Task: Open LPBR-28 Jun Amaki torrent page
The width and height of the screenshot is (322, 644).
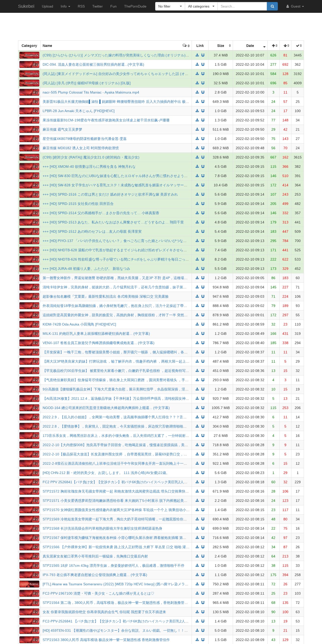Action: coord(78,111)
